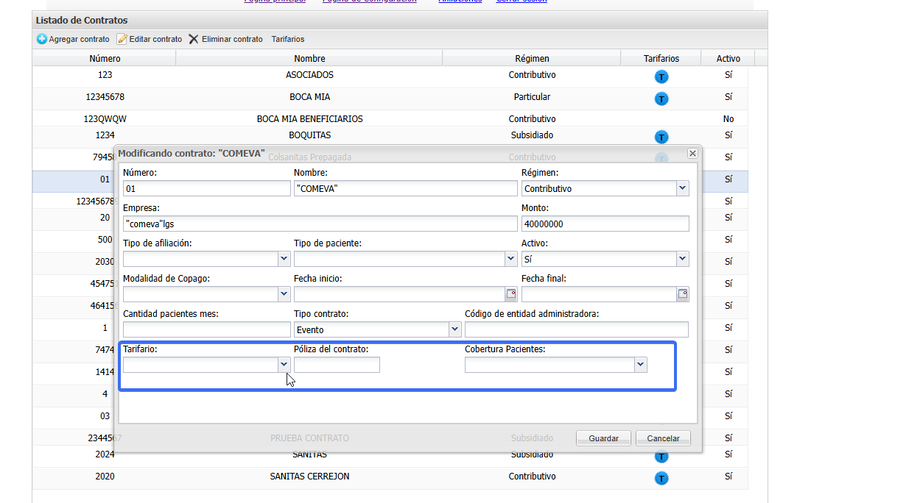Image resolution: width=920 pixels, height=503 pixels.
Task: Click the Guardar button
Action: point(603,438)
